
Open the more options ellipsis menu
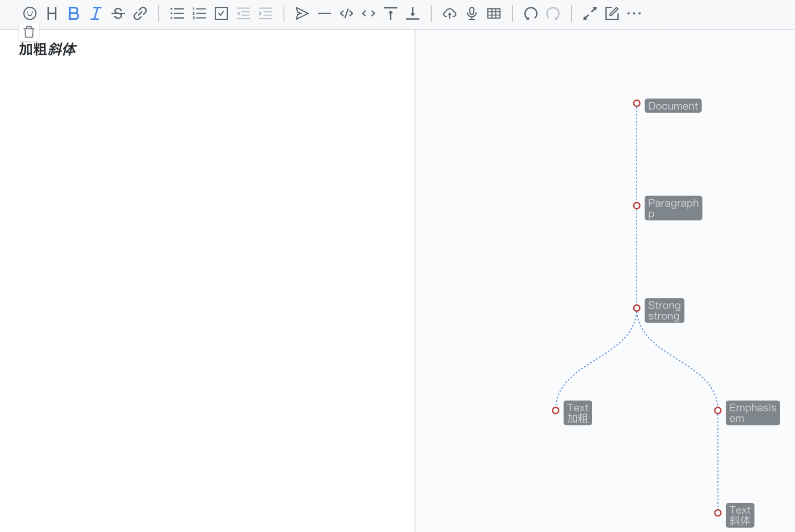pyautogui.click(x=634, y=14)
